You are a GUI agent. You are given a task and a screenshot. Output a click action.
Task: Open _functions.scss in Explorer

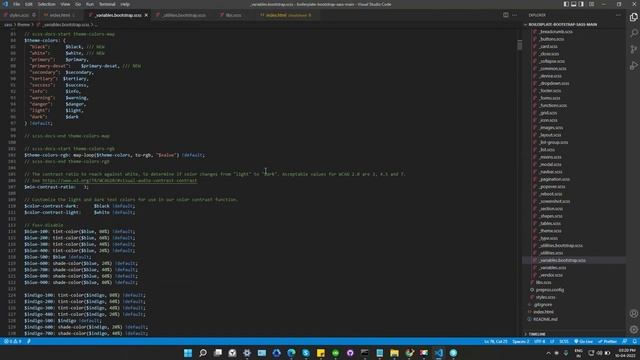553,106
